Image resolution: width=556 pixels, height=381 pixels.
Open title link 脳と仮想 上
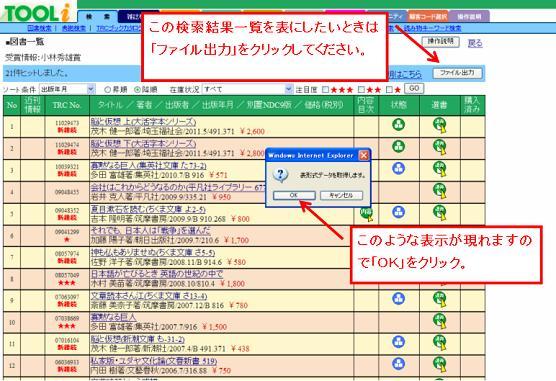click(x=143, y=122)
